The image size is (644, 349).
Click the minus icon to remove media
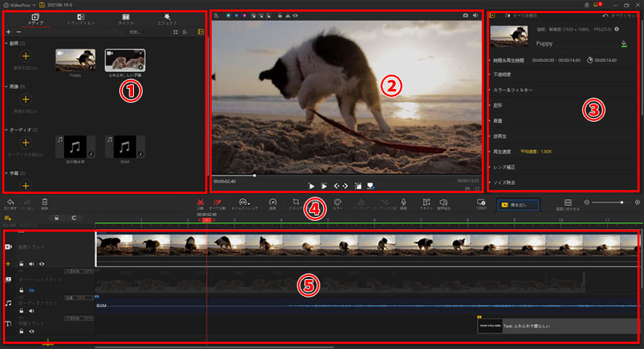[x=18, y=32]
